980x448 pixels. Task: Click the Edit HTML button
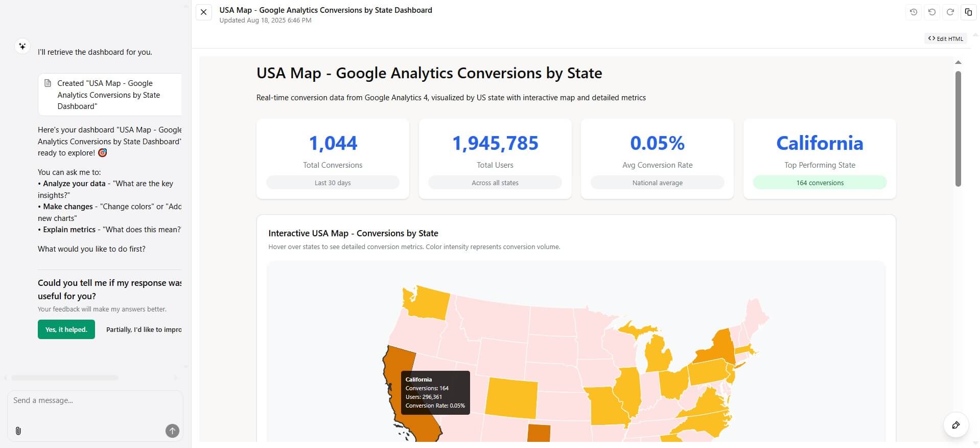[x=946, y=38]
